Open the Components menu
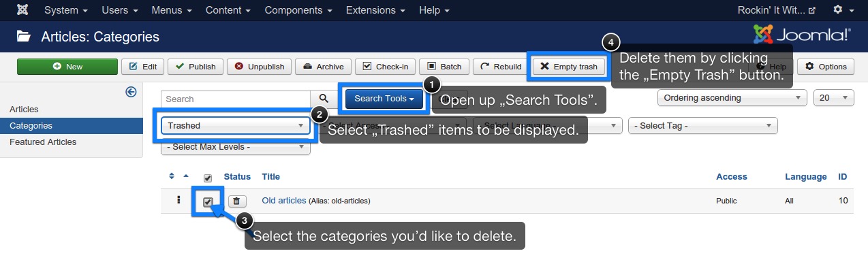Screen dimensions: 868x264 [x=298, y=10]
